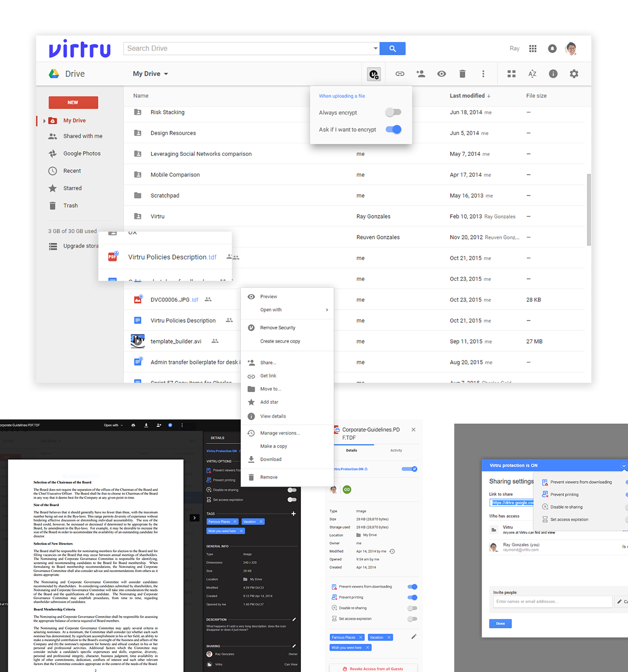This screenshot has width=628, height=672.
Task: Open the Open with dropdown in dark preview
Action: tap(114, 425)
